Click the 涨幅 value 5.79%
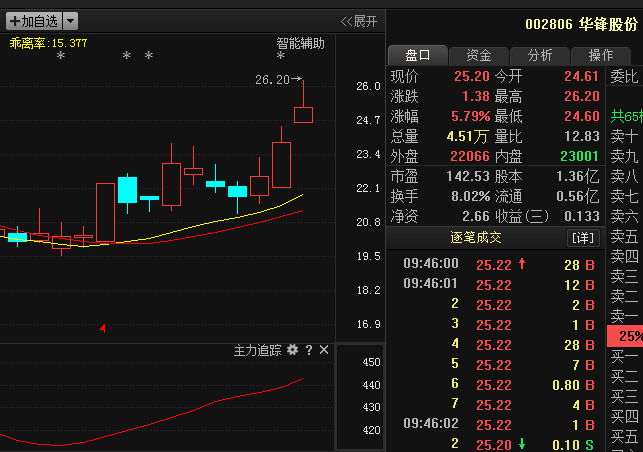This screenshot has height=452, width=643. coord(470,116)
